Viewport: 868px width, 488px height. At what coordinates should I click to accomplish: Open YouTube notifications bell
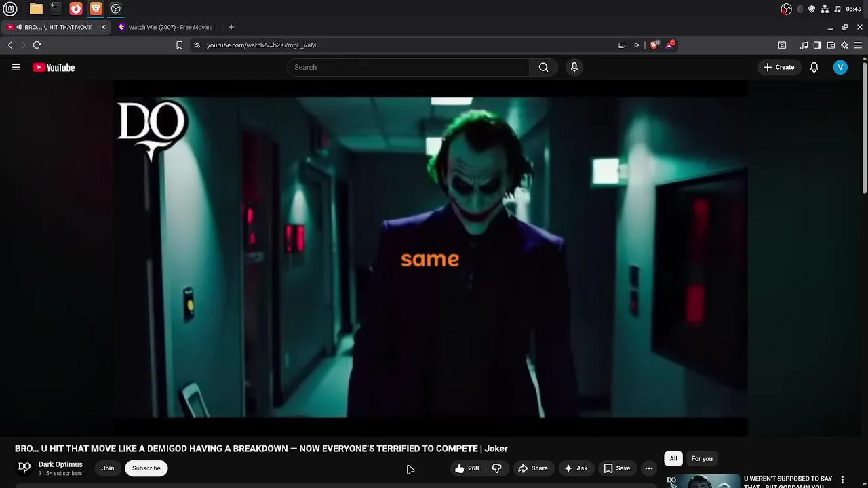click(814, 67)
